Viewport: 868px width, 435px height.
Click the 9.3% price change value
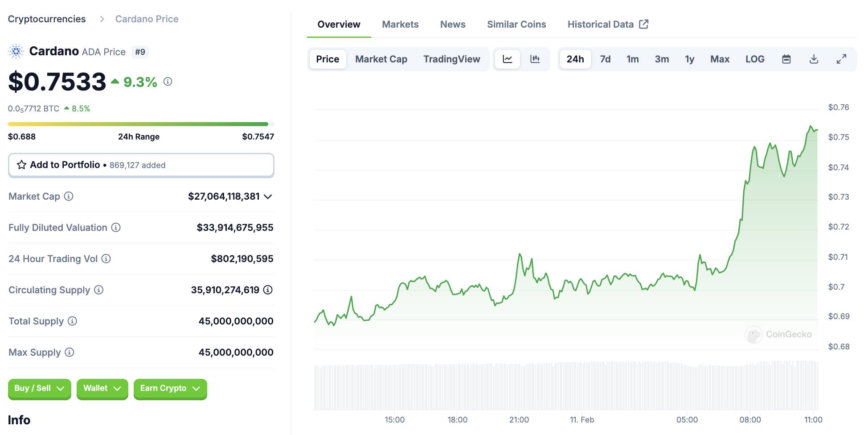point(140,82)
